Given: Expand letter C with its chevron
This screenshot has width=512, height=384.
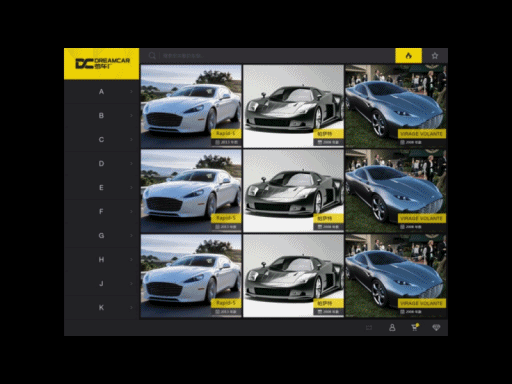Looking at the screenshot, I should (131, 140).
